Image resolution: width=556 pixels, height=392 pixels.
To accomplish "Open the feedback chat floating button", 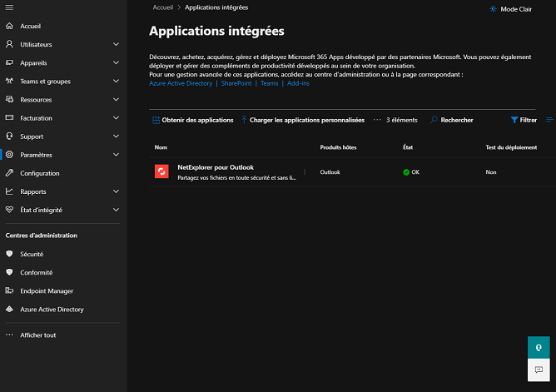I will [539, 370].
